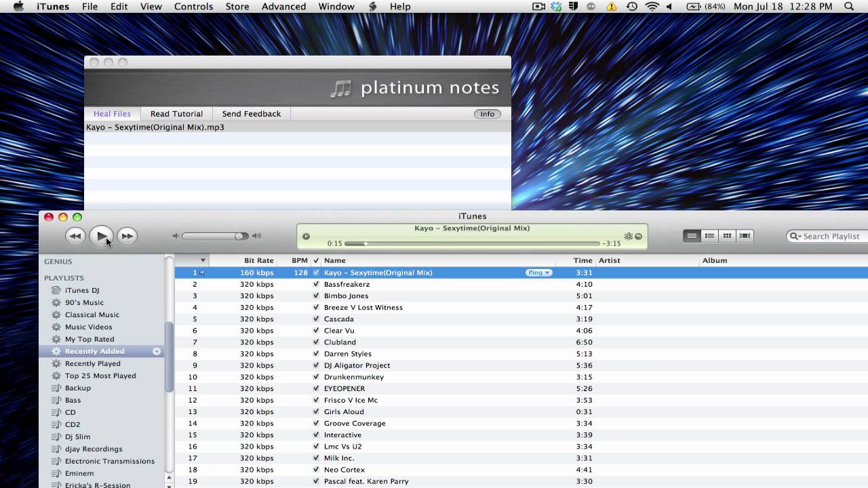Click the Genius atom icon in display
This screenshot has height=488, width=868.
629,237
